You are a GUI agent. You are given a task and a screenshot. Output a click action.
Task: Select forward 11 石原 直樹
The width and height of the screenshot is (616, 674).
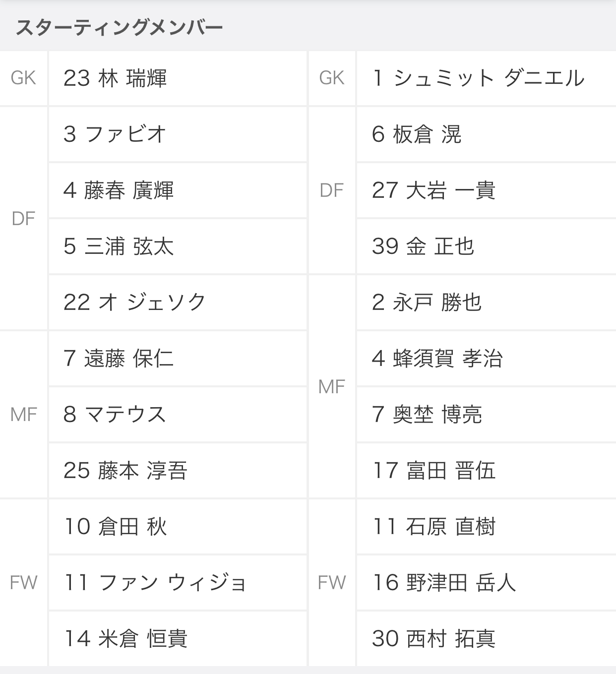[x=434, y=527]
